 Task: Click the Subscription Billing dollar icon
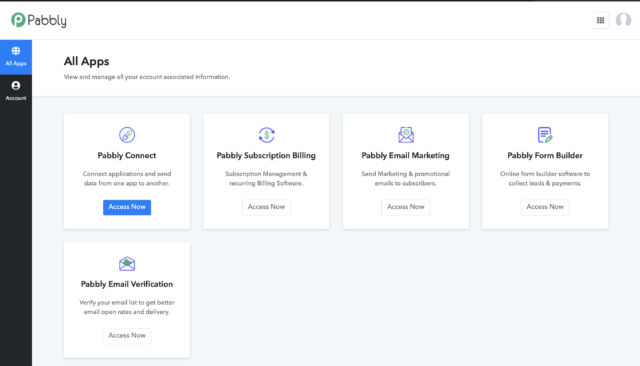267,135
